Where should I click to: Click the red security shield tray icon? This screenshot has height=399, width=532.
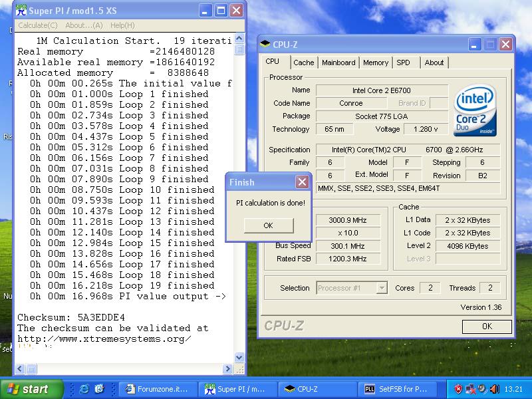458,389
